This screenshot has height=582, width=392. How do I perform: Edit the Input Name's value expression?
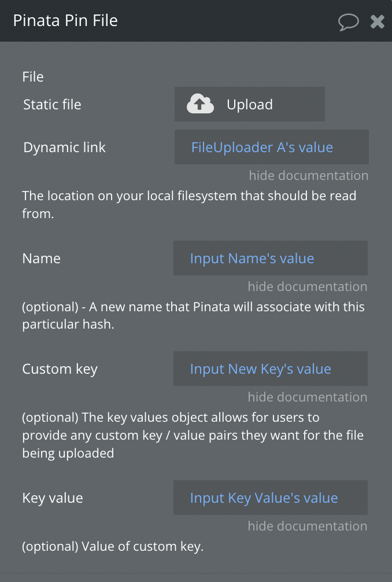271,258
